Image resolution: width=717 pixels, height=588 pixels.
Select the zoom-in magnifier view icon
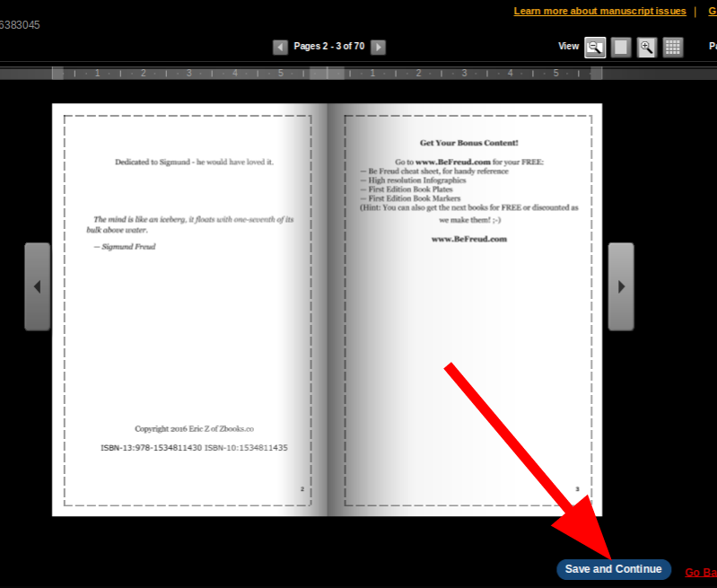(647, 48)
